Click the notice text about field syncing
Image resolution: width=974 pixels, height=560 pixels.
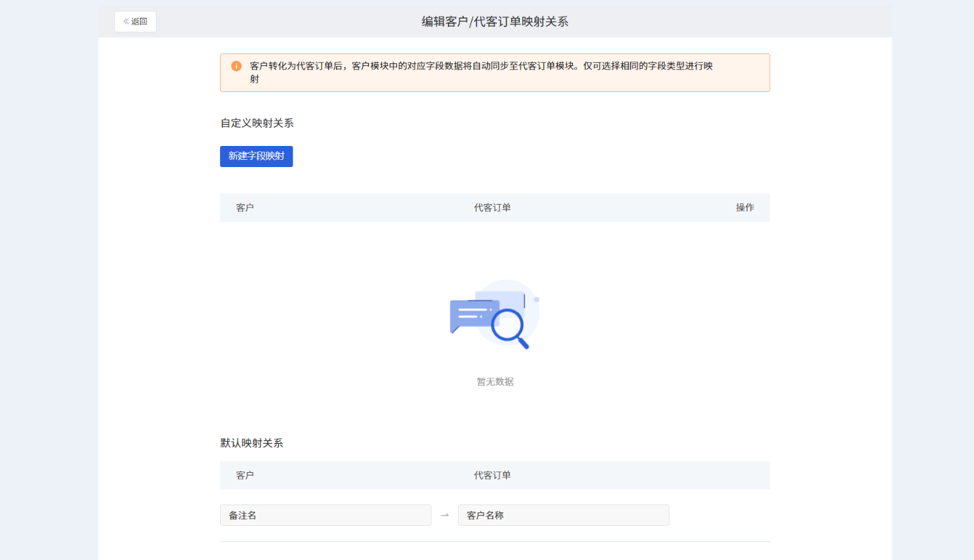pos(481,73)
